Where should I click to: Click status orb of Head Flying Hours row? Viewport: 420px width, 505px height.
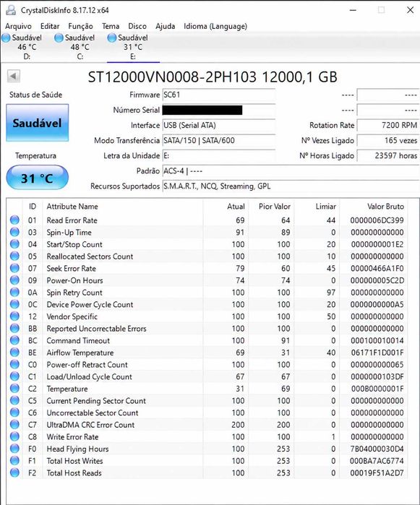[x=14, y=449]
